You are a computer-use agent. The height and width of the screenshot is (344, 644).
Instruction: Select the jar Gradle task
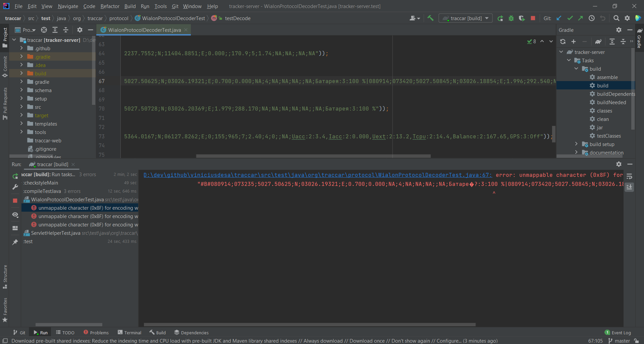click(600, 127)
